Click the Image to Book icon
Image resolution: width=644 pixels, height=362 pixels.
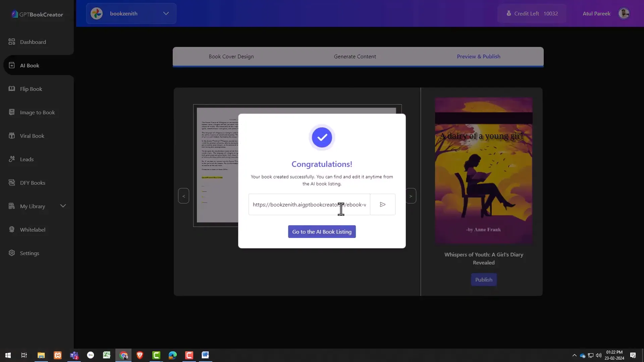12,112
